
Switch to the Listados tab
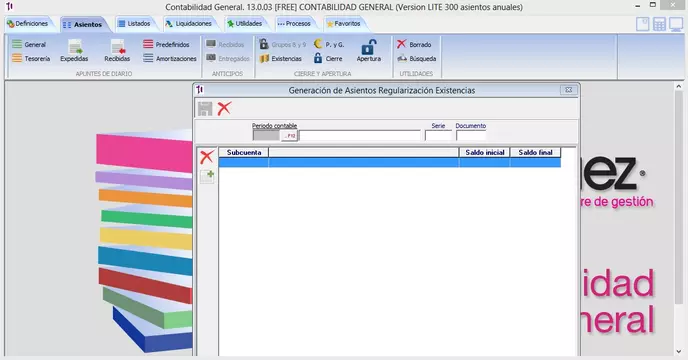[134, 24]
